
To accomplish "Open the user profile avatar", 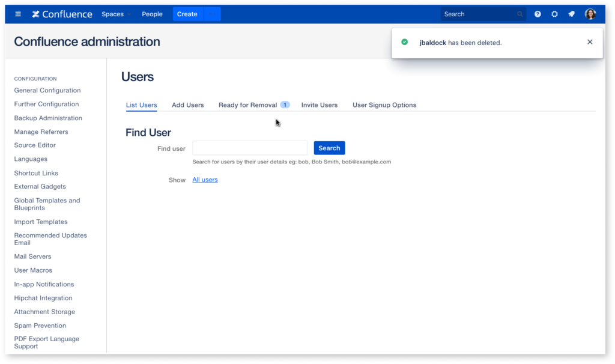I will tap(590, 14).
